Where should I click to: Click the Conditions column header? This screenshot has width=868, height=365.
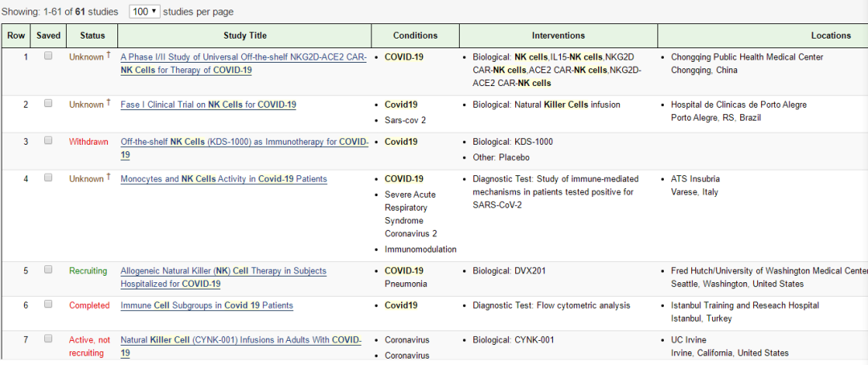[x=415, y=35]
